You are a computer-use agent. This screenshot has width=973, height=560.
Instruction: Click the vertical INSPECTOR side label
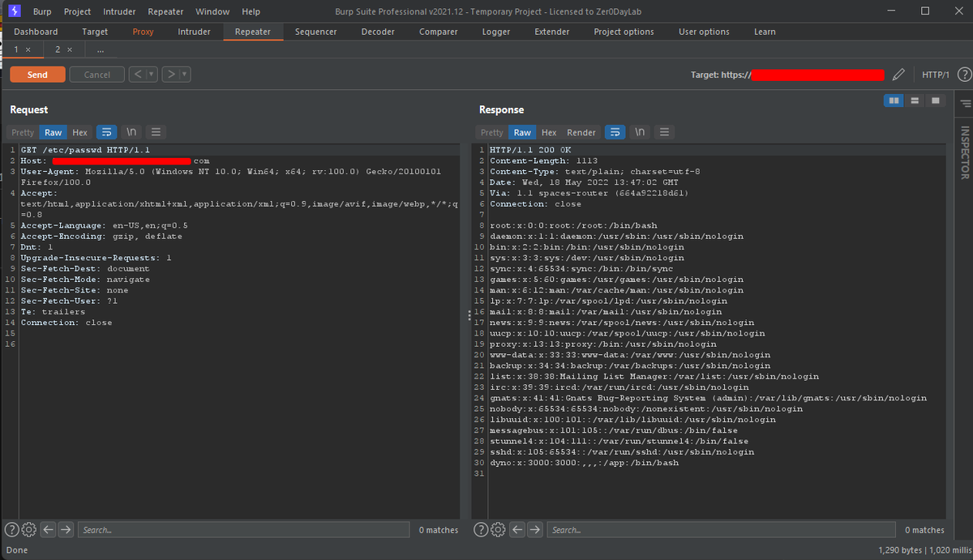[965, 152]
